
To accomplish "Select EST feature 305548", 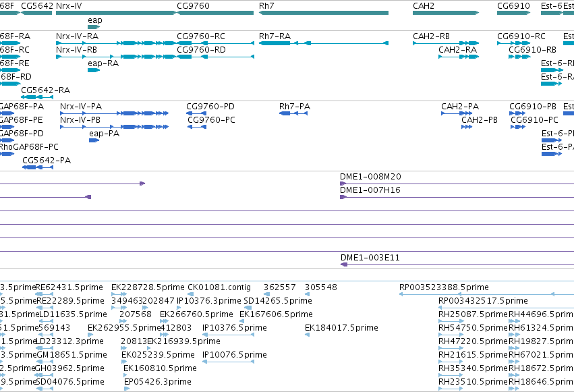I will pos(308,294).
